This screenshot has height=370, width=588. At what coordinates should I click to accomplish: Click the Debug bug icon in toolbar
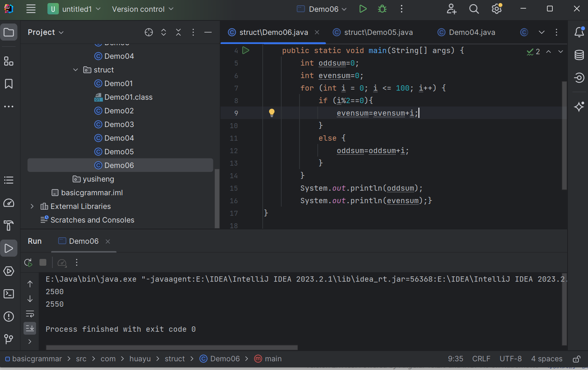(382, 9)
